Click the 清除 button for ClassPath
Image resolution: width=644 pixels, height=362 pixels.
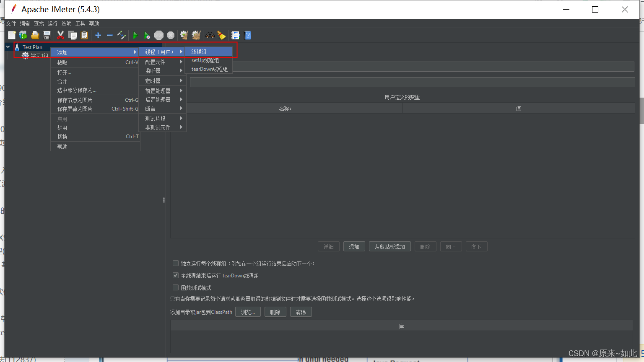pos(301,312)
